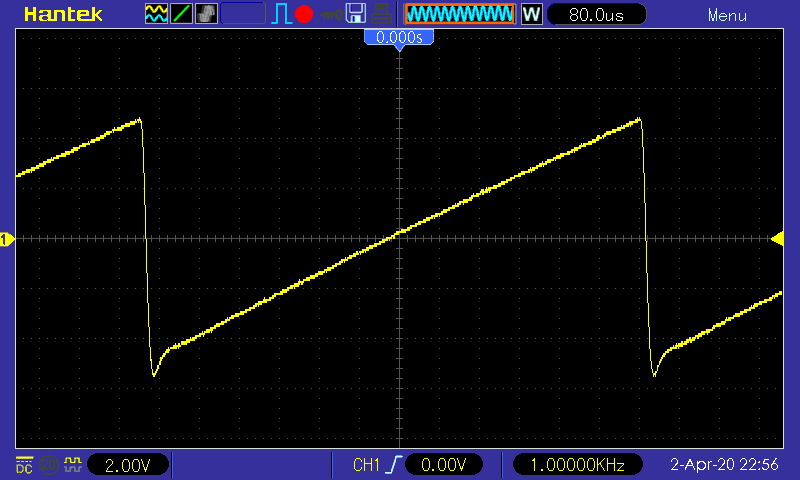The height and width of the screenshot is (480, 800).
Task: Click the 0.000s horizontal trigger position marker
Action: pos(399,39)
